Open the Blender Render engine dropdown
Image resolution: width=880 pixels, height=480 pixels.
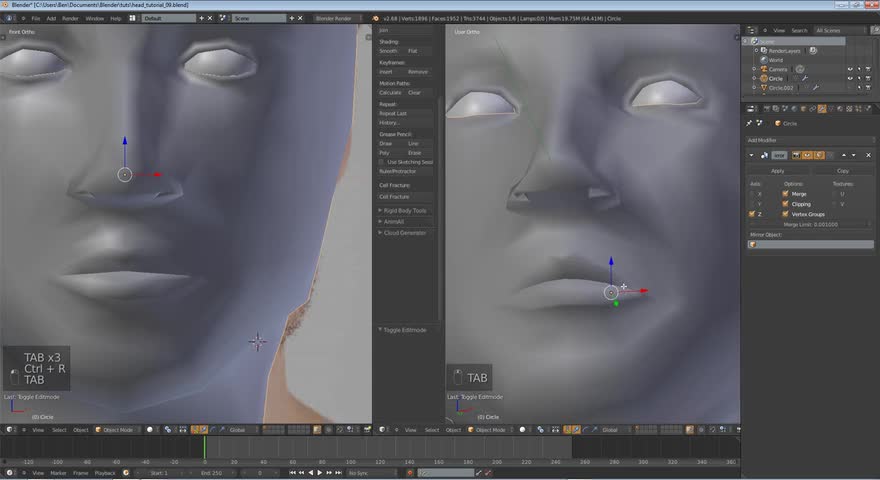click(337, 19)
